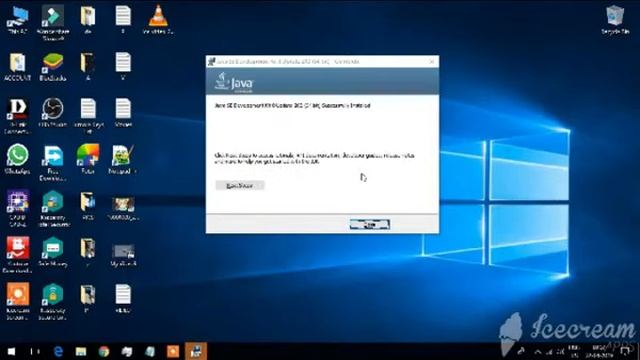Image resolution: width=640 pixels, height=360 pixels.
Task: Close the Java installer with the title bar X
Action: click(x=432, y=62)
